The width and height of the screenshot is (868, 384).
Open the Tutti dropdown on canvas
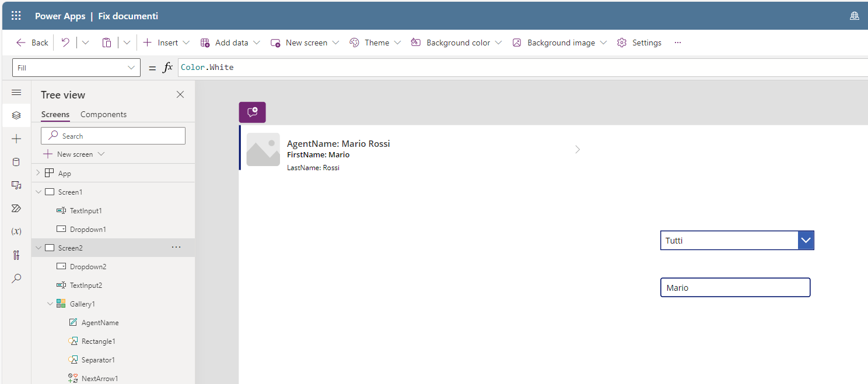pyautogui.click(x=737, y=240)
